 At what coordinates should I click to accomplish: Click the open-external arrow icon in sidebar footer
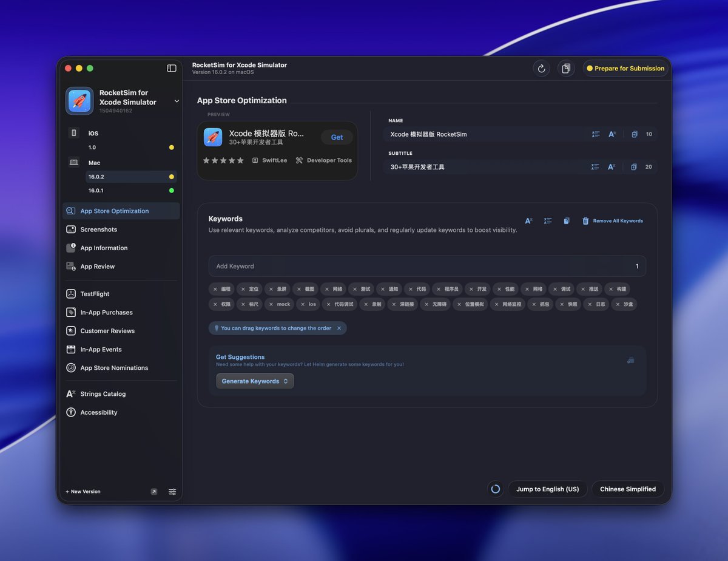tap(154, 492)
